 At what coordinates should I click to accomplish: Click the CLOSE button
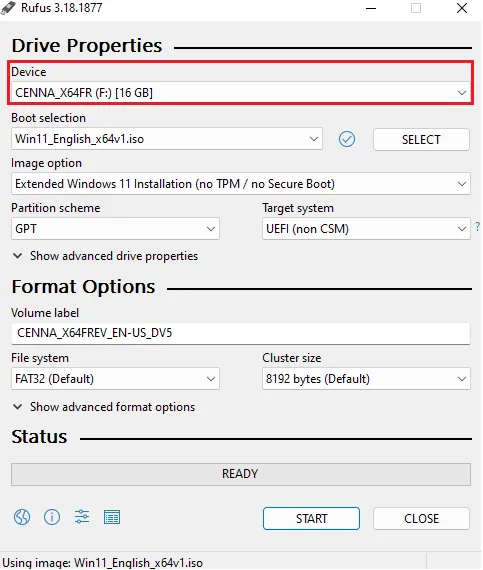pos(421,518)
